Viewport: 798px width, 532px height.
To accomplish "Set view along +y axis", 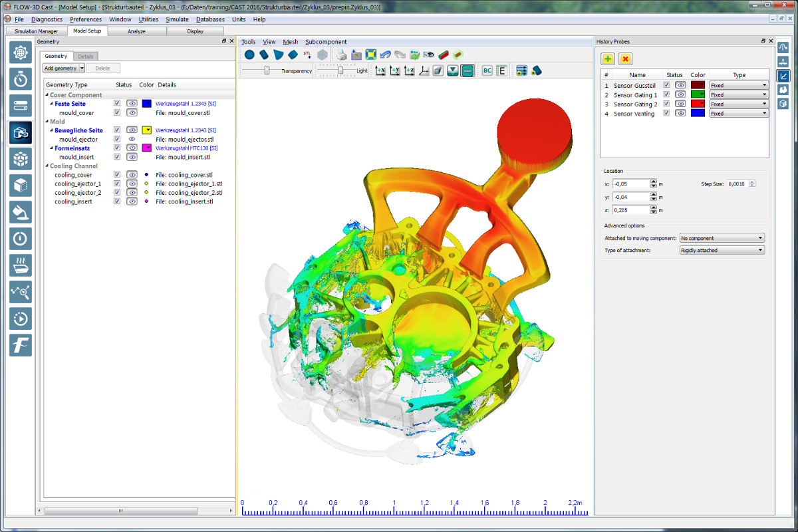I will click(395, 70).
